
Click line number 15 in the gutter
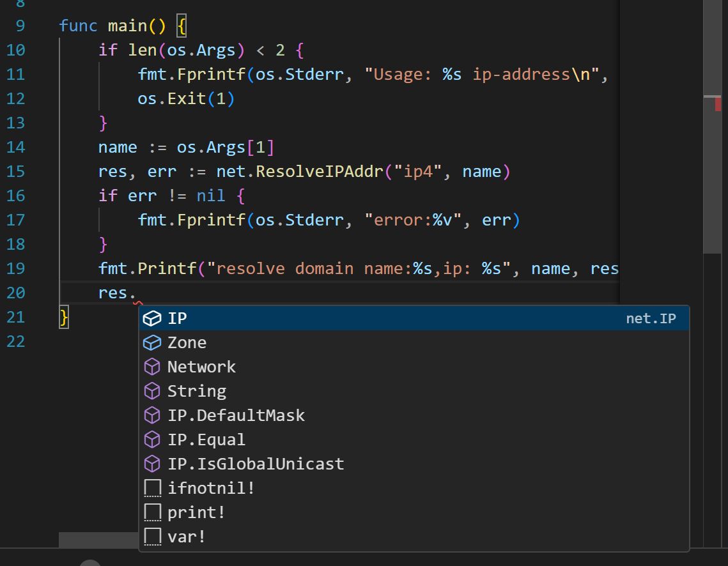tap(15, 171)
